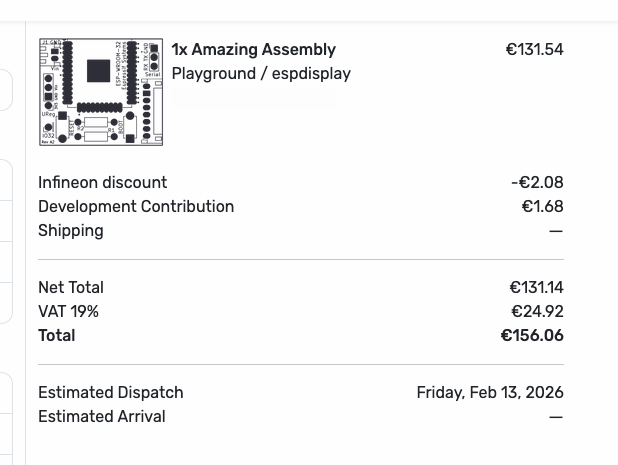Screen dimensions: 618x465
Task: Click the bold Total label
Action: (56, 335)
